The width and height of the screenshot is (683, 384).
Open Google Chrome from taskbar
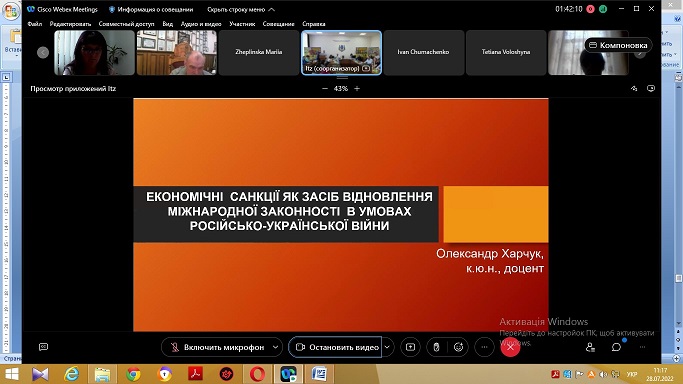[134, 374]
